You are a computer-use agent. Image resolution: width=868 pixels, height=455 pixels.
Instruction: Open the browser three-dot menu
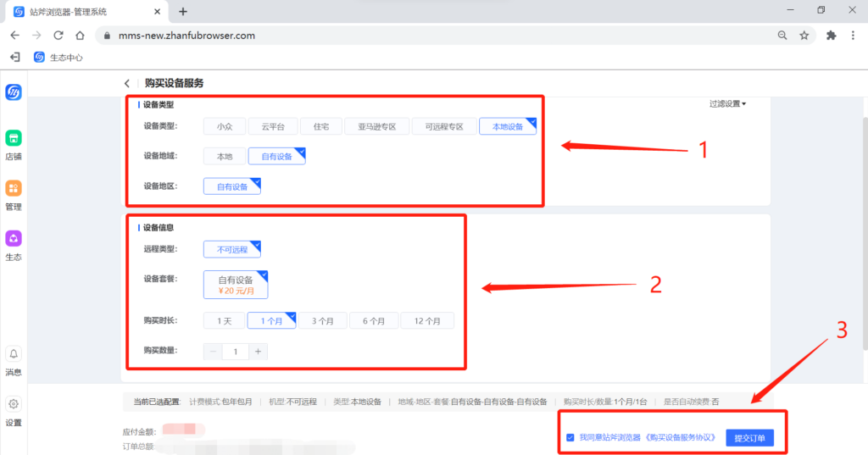click(x=853, y=36)
